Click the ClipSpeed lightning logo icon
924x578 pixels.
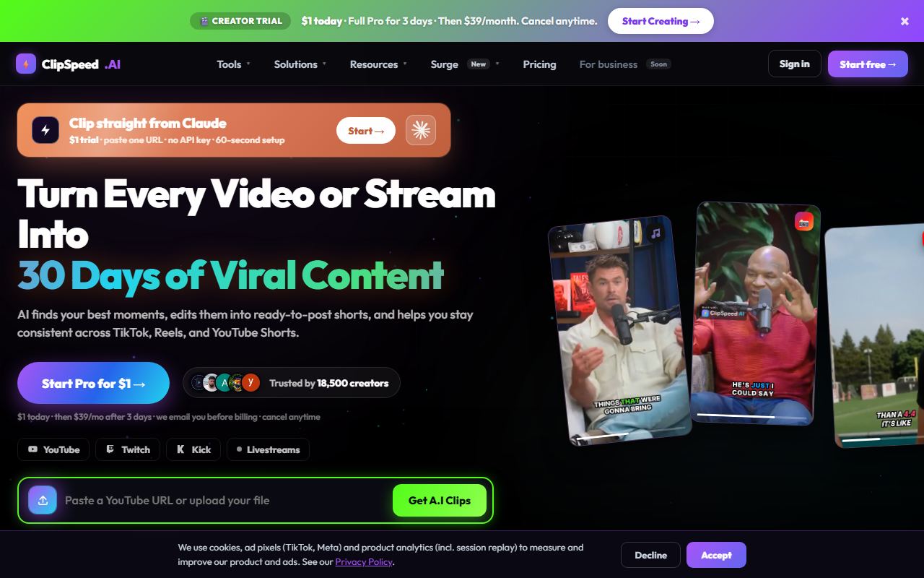26,64
